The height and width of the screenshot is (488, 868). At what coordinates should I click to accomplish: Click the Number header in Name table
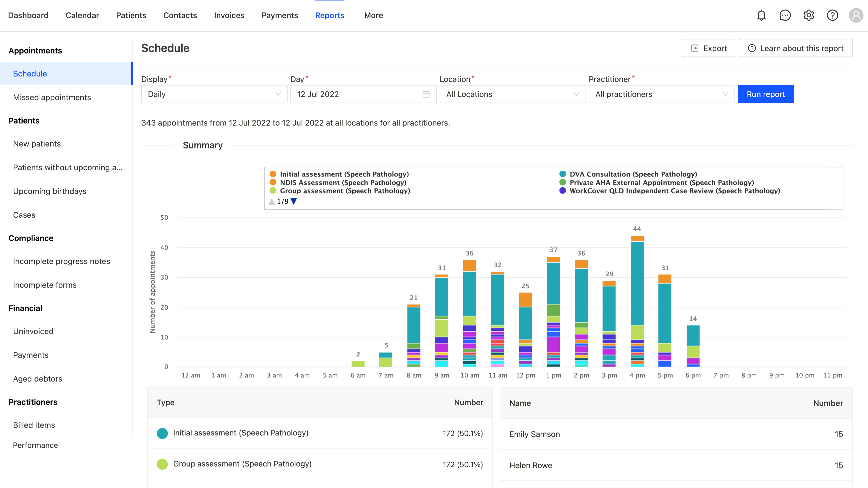point(828,403)
